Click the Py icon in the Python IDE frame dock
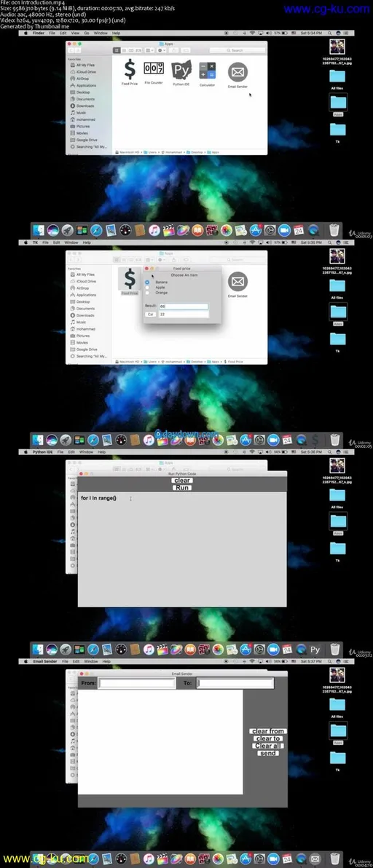This screenshot has width=373, height=868. (x=315, y=650)
